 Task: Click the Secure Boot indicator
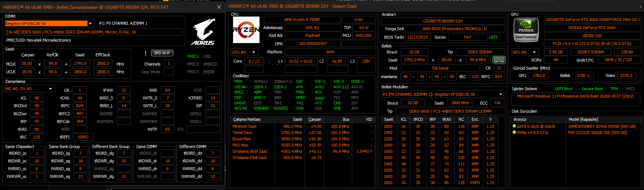(592, 89)
